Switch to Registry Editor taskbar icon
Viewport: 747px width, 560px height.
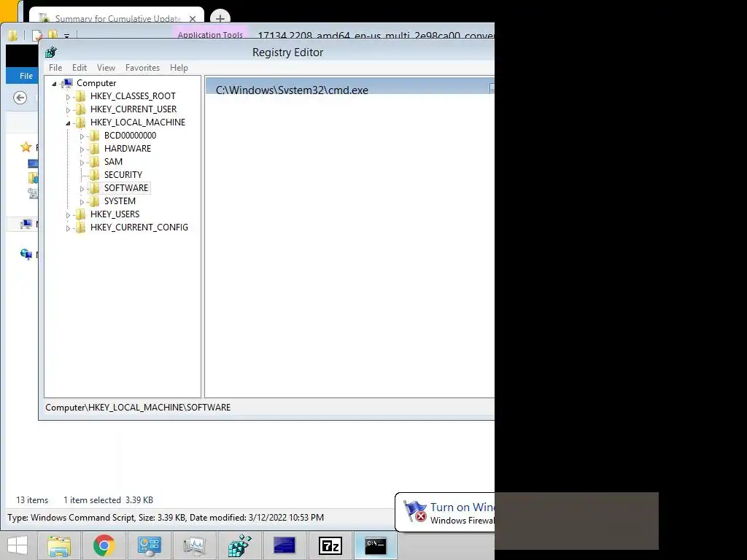point(239,545)
